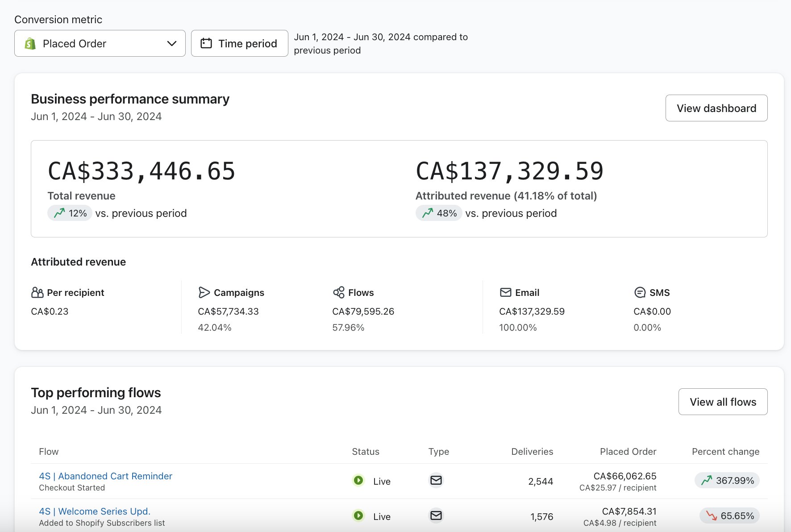This screenshot has width=791, height=532.
Task: Click the Campaigns paper plane icon
Action: point(204,292)
